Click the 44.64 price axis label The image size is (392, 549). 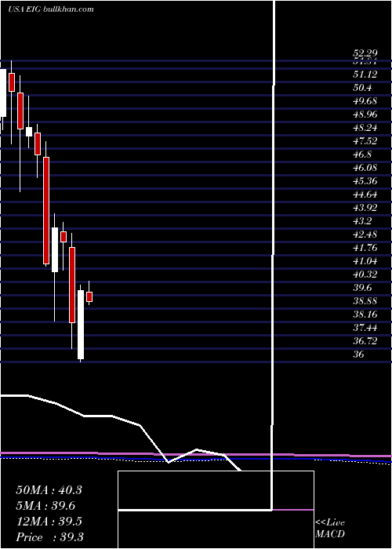click(x=365, y=195)
